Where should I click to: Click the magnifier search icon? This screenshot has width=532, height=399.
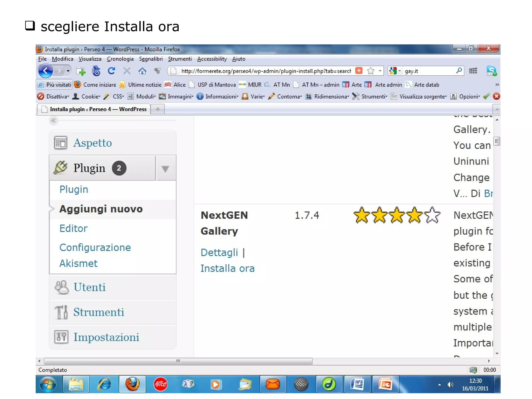tap(459, 70)
